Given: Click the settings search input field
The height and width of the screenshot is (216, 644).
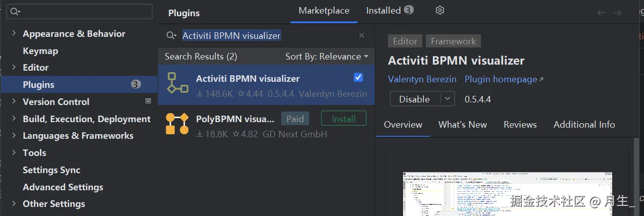Looking at the screenshot, I should [79, 12].
